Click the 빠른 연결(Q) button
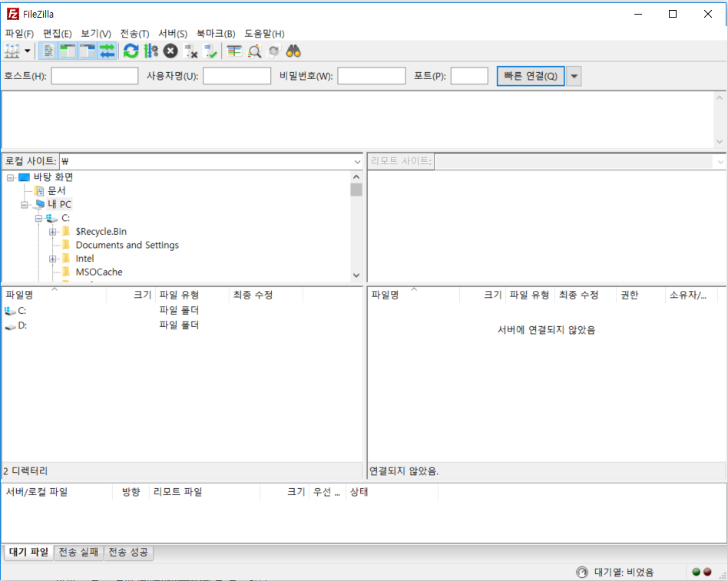728x581 pixels. coord(531,76)
